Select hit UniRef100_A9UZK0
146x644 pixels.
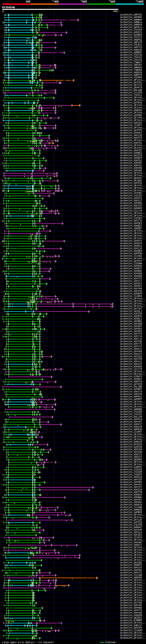(131, 123)
